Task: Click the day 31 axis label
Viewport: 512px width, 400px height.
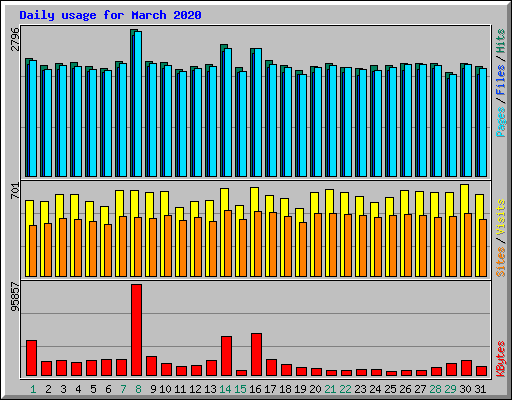Action: (480, 389)
